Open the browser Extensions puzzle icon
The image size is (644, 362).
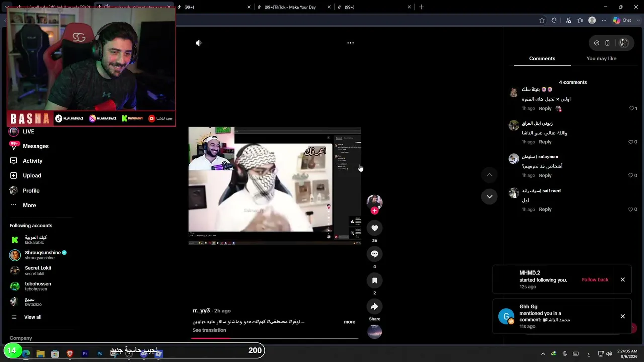554,20
